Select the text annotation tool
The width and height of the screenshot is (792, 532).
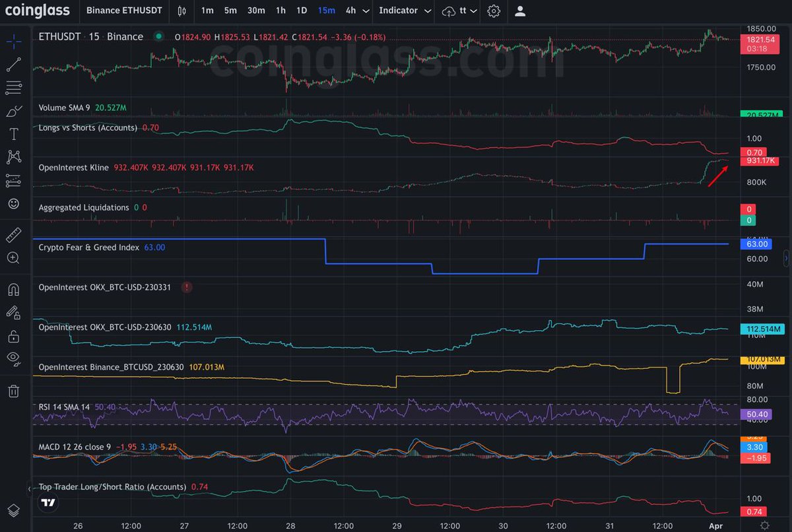[x=14, y=133]
